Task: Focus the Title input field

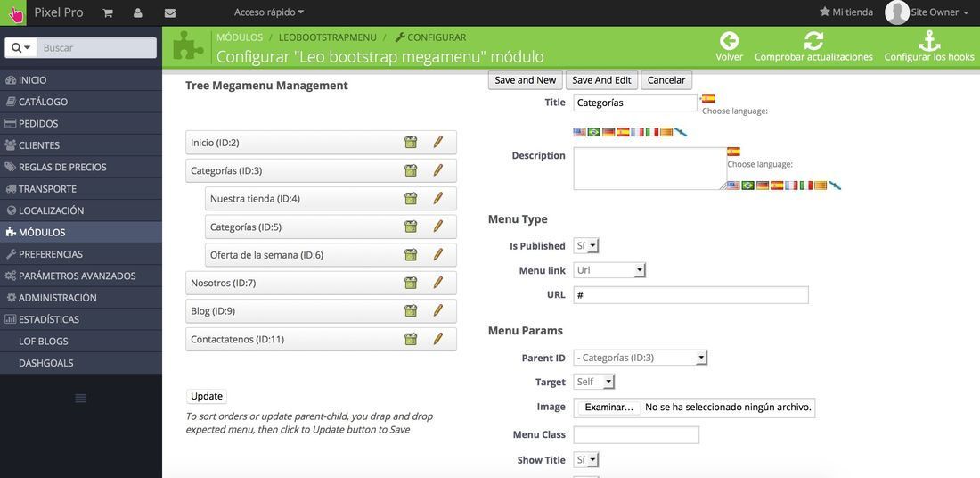Action: click(635, 103)
